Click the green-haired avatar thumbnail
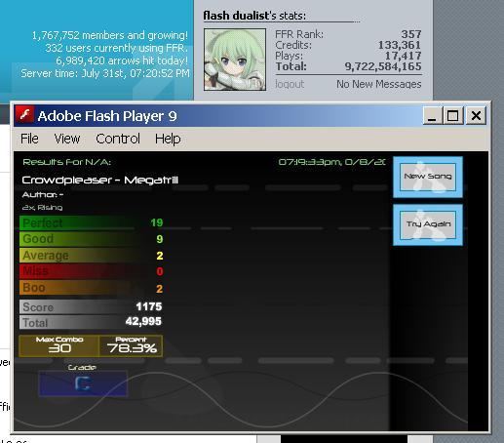 pyautogui.click(x=235, y=60)
